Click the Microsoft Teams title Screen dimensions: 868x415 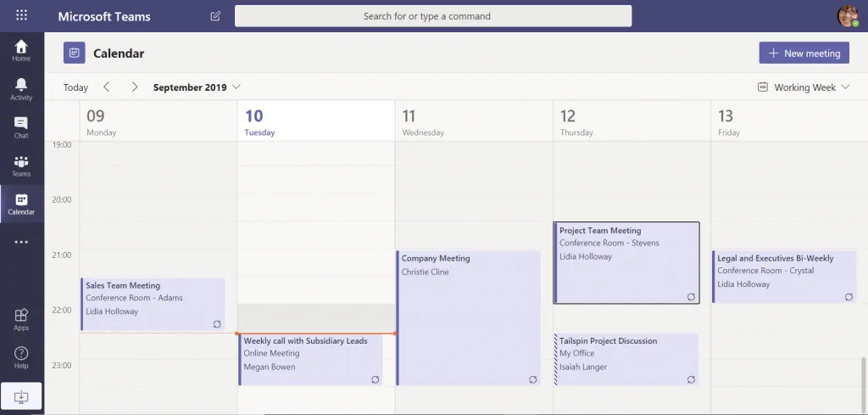pos(104,16)
